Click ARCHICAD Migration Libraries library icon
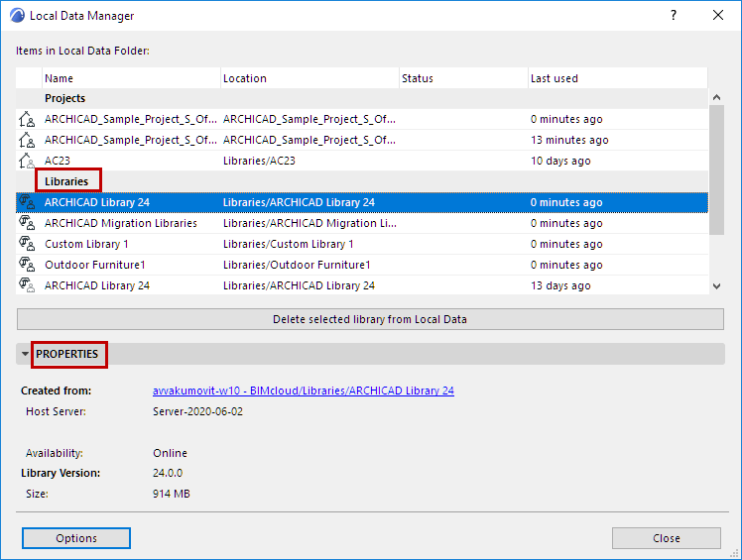 coord(27,223)
